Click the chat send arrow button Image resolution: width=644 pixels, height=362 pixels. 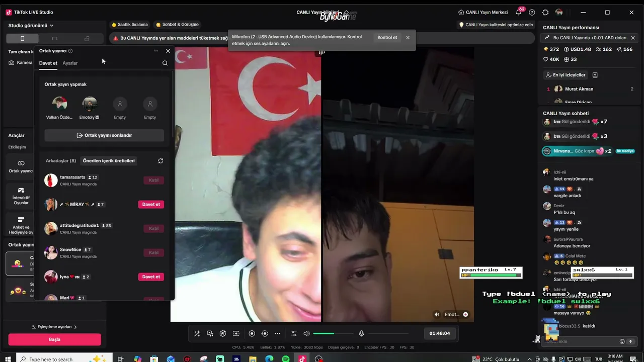[x=630, y=341]
